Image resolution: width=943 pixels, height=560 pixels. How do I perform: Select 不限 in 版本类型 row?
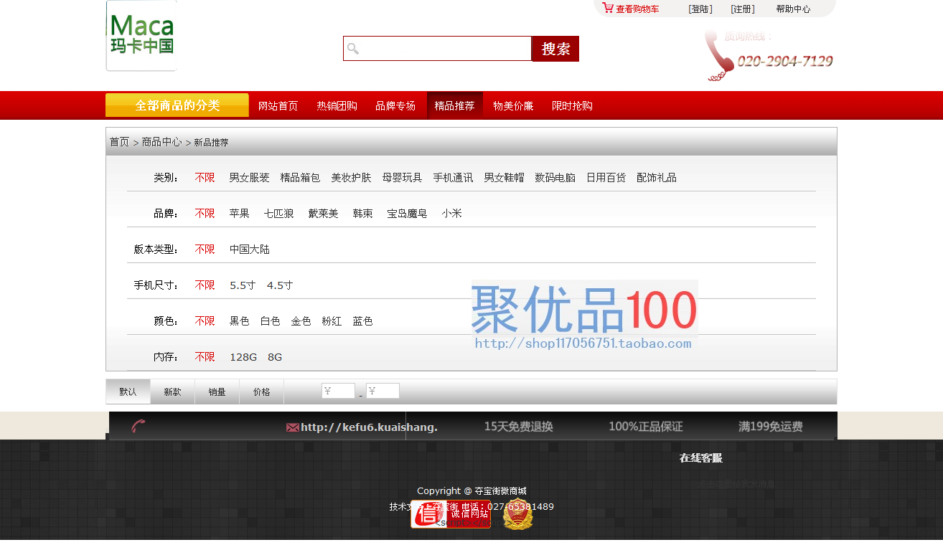tap(205, 249)
